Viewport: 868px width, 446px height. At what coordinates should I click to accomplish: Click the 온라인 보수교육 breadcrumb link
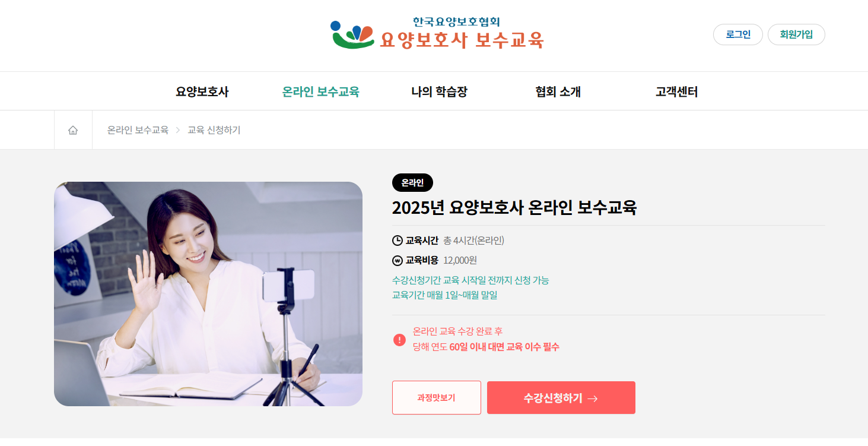(138, 130)
